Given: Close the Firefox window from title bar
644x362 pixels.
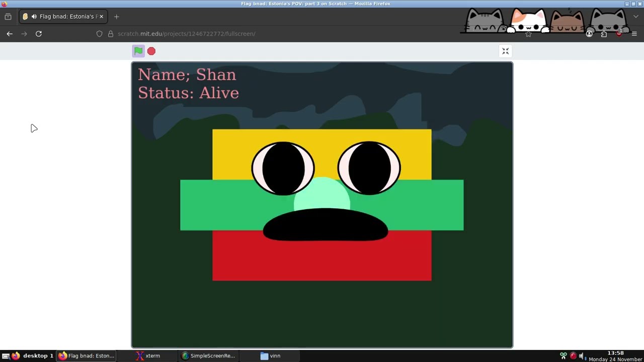Looking at the screenshot, I should pyautogui.click(x=639, y=4).
